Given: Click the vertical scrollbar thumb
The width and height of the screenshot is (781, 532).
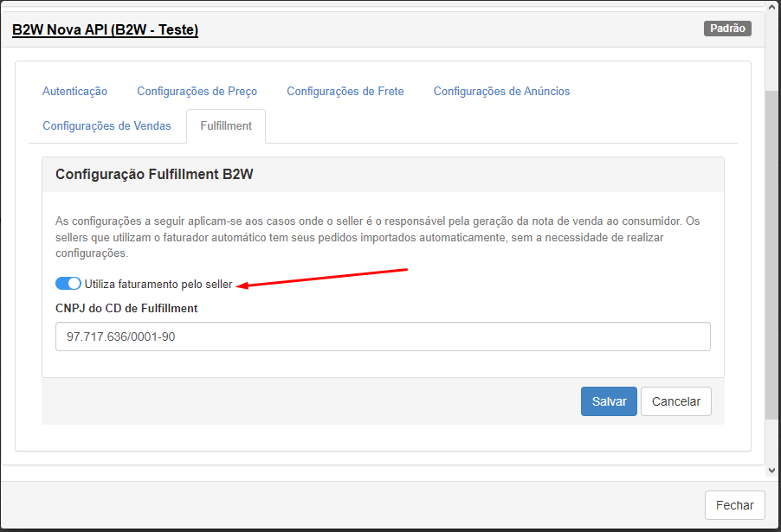Looking at the screenshot, I should point(771,253).
